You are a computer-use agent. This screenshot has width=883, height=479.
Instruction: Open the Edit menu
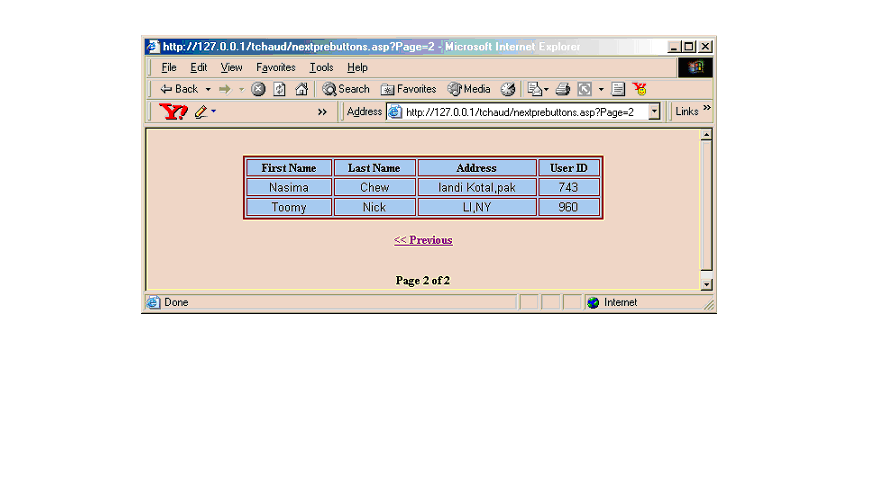(198, 68)
